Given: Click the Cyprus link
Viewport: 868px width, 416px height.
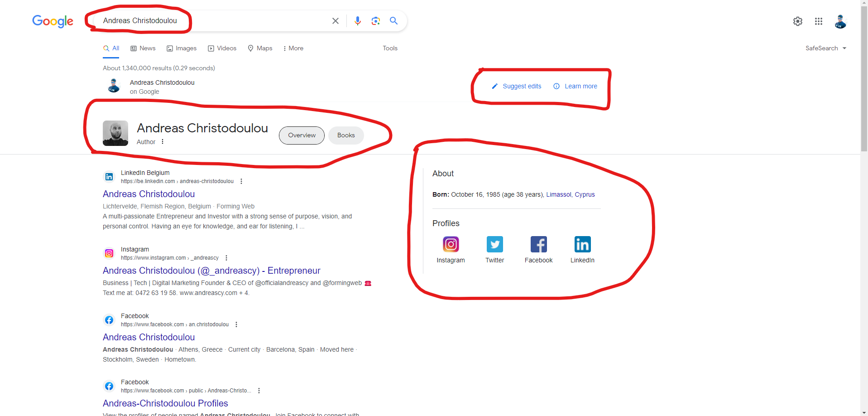Looking at the screenshot, I should [585, 194].
